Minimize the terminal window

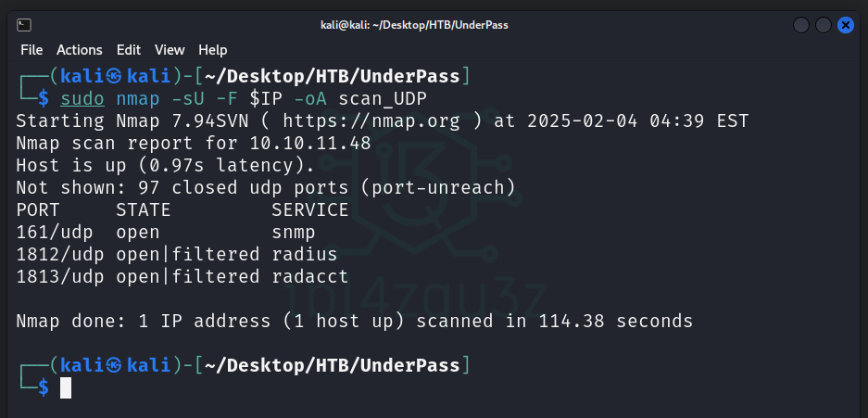pos(801,25)
